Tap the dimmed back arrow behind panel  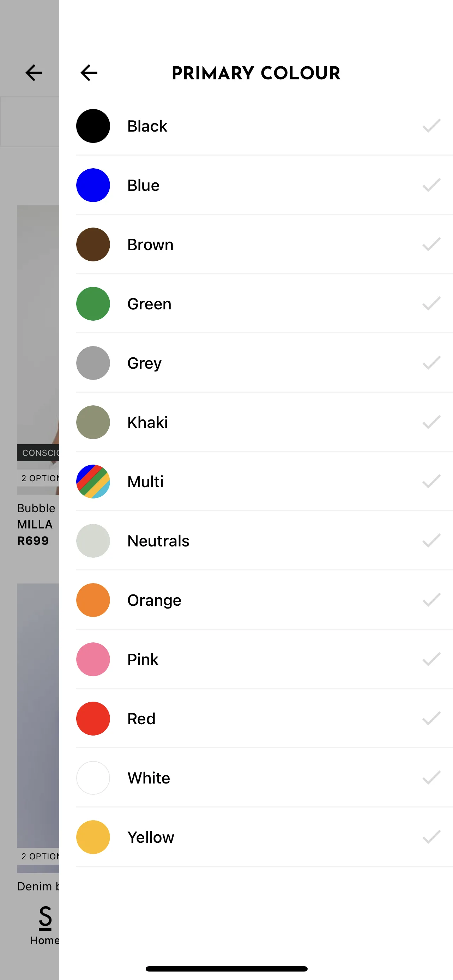coord(34,73)
